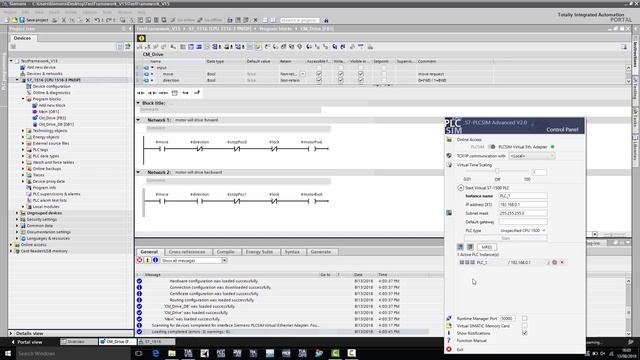
Task: Open the Generate tab
Action: pyautogui.click(x=321, y=252)
